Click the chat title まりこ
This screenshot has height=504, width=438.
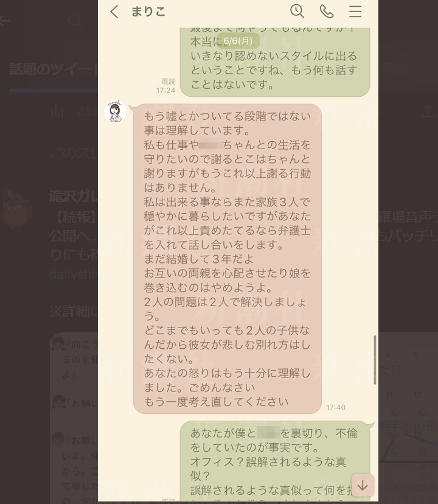point(148,12)
